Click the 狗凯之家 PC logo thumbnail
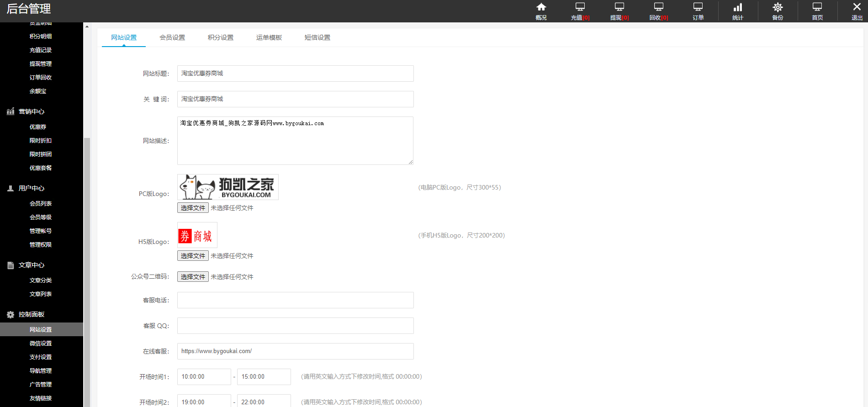Viewport: 868px width, 407px height. coord(228,187)
